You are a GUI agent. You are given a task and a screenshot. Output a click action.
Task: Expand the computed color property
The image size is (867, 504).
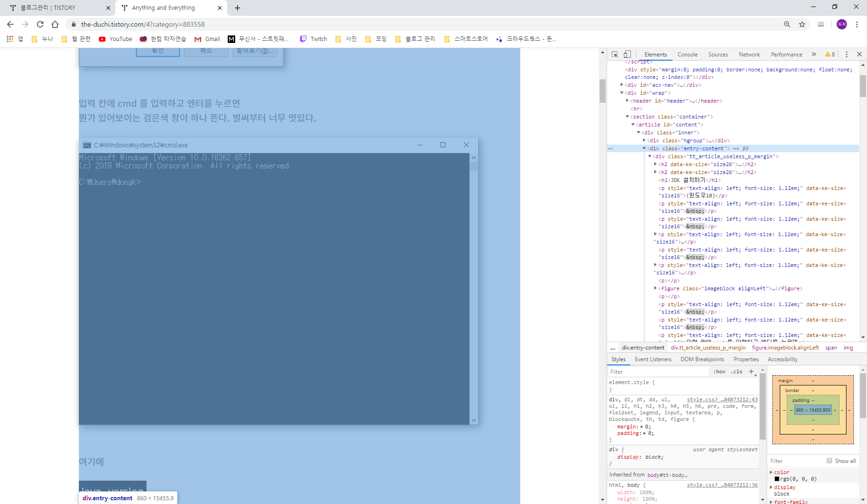click(771, 472)
